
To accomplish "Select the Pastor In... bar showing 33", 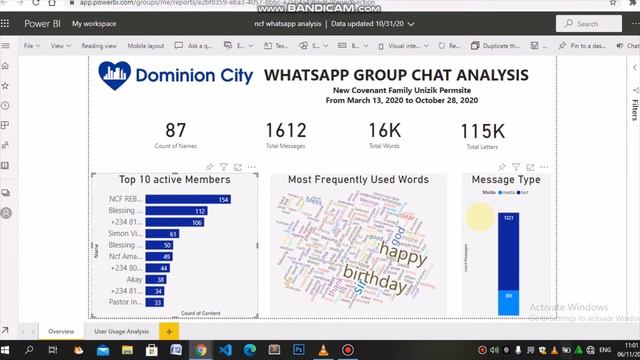I will (x=155, y=302).
